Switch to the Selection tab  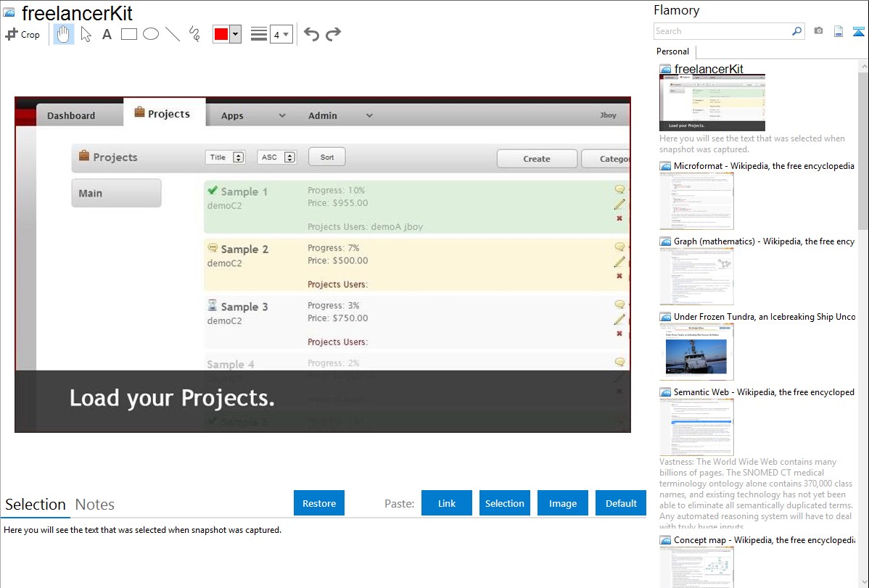[x=36, y=505]
